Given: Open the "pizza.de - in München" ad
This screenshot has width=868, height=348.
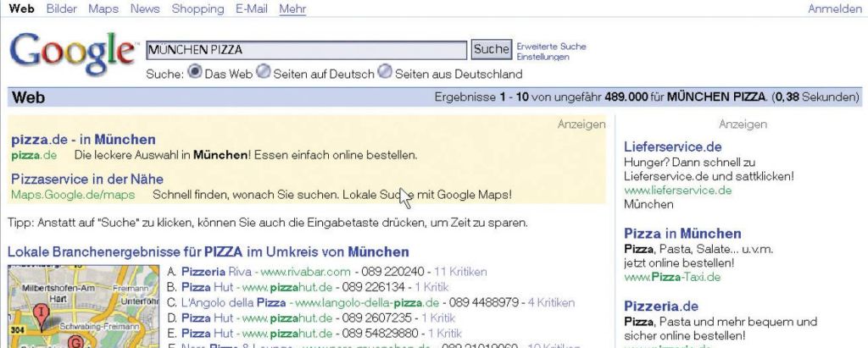Looking at the screenshot, I should [83, 139].
